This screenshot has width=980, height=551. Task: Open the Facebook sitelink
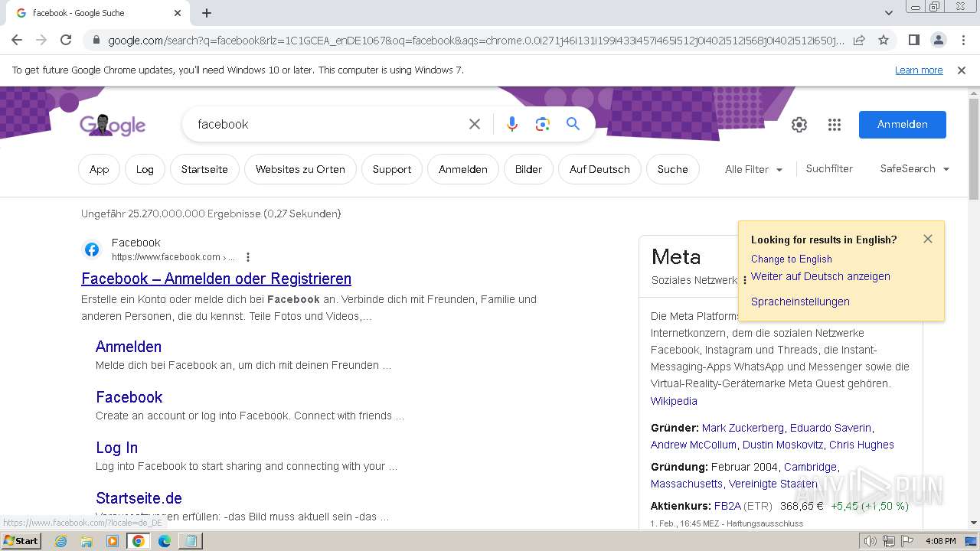[129, 397]
